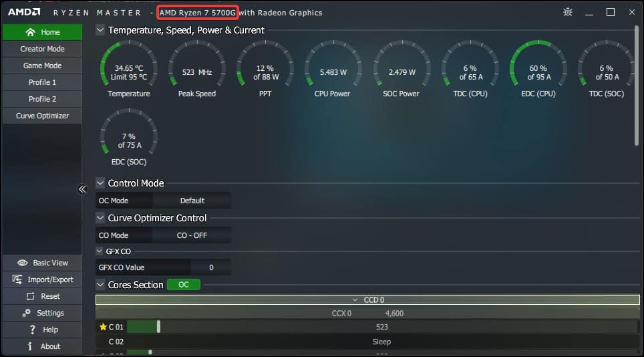Open the OC Mode Default dropdown

click(192, 201)
